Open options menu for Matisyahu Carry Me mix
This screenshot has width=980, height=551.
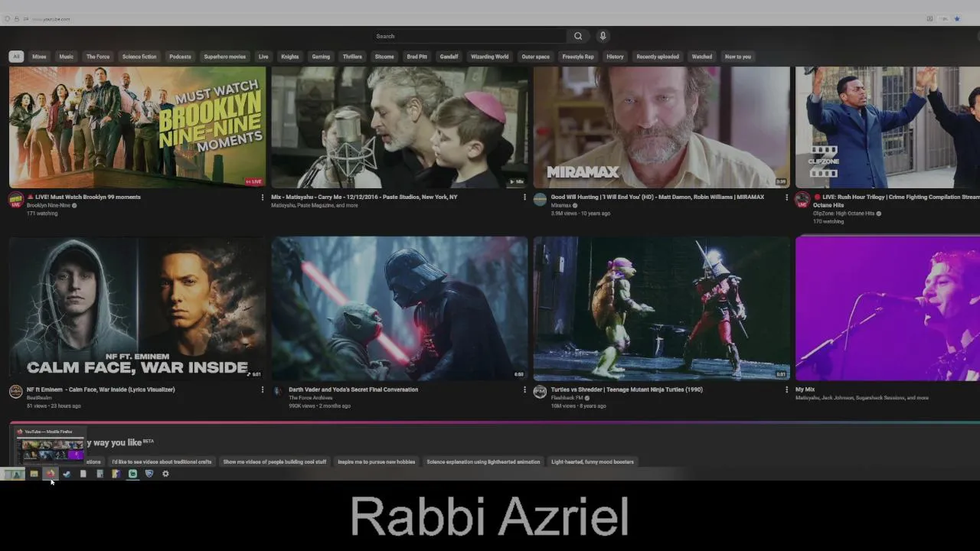[524, 197]
